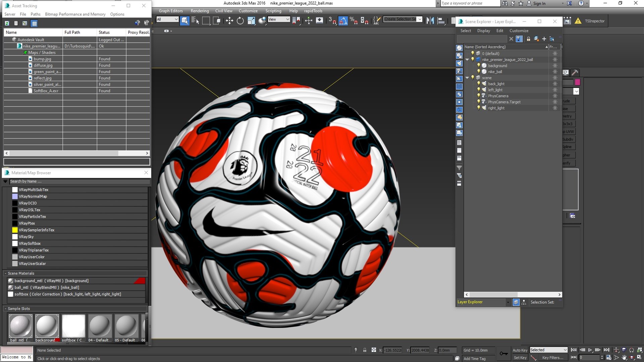Click Add Time Tag

point(474,359)
